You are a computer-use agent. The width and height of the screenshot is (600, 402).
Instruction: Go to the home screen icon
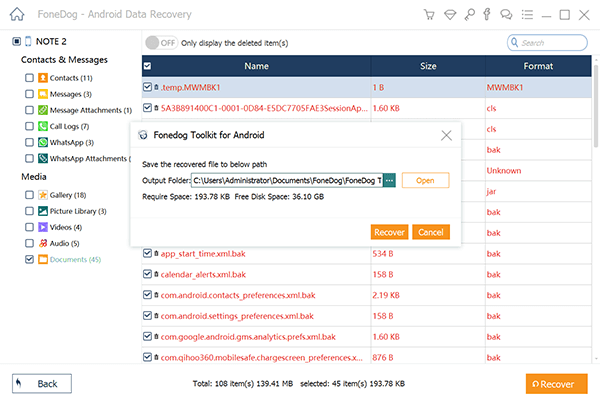click(17, 15)
